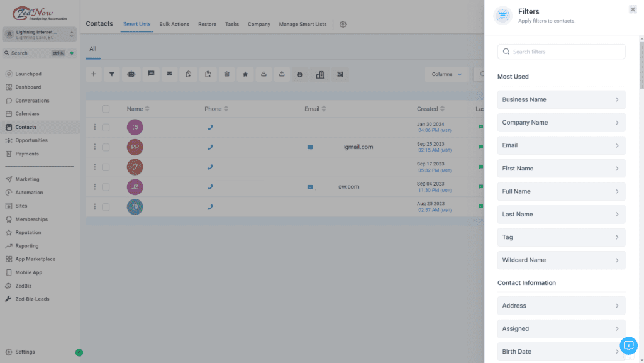Image resolution: width=644 pixels, height=363 pixels.
Task: Click the send email envelope icon
Action: coord(169,74)
